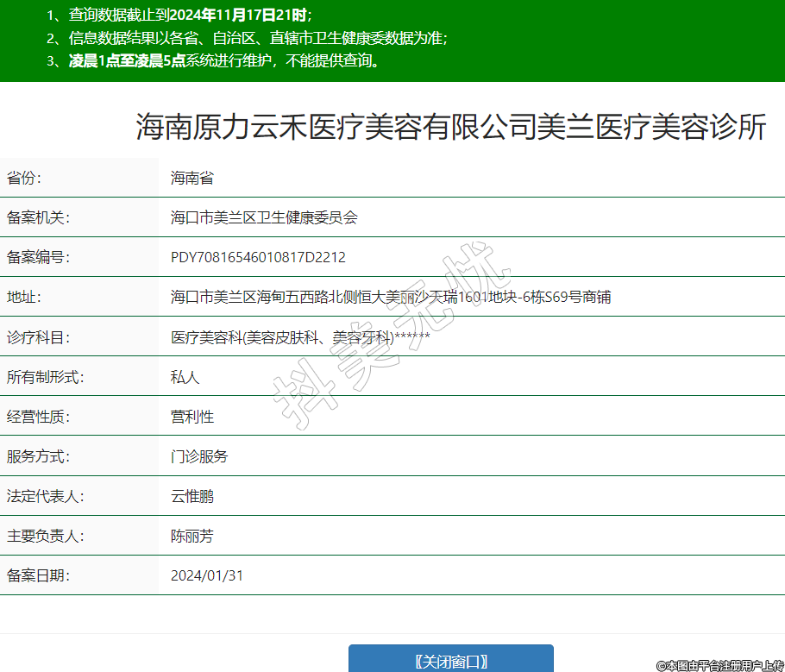The image size is (785, 672).
Task: Click the 【关闭窗口】 button
Action: tap(450, 661)
